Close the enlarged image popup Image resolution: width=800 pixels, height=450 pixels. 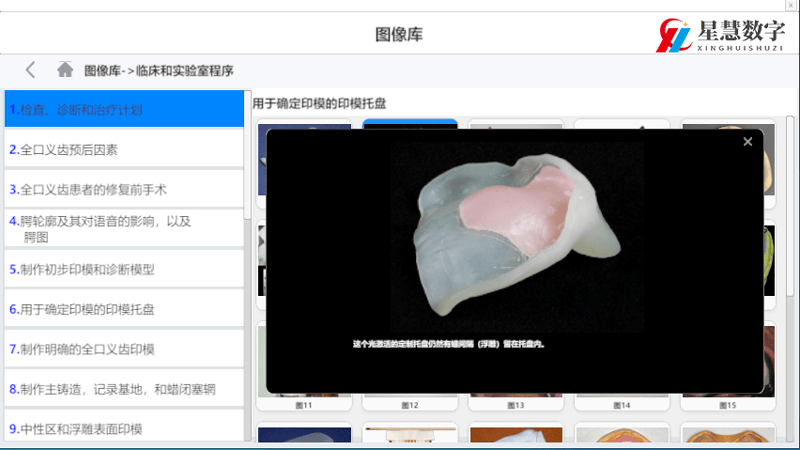click(x=747, y=142)
